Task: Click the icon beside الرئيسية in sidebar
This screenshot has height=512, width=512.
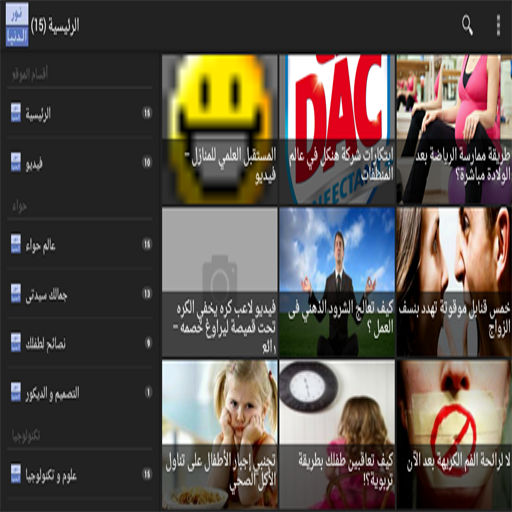Action: (16, 113)
